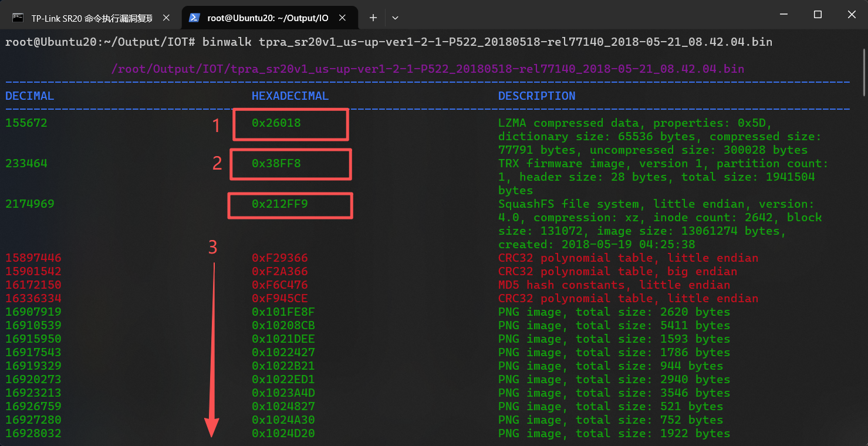The height and width of the screenshot is (446, 868).
Task: Click the DESCRIPTION column header
Action: (537, 96)
